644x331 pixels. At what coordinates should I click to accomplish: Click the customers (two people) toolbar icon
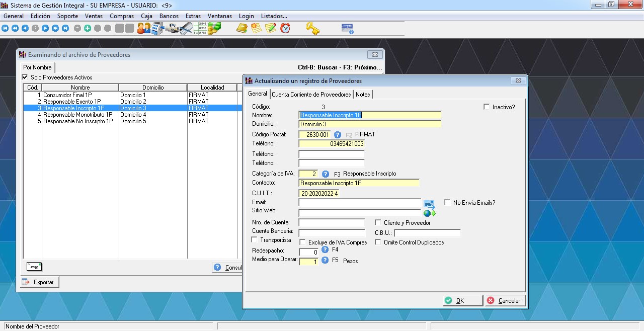click(x=144, y=29)
